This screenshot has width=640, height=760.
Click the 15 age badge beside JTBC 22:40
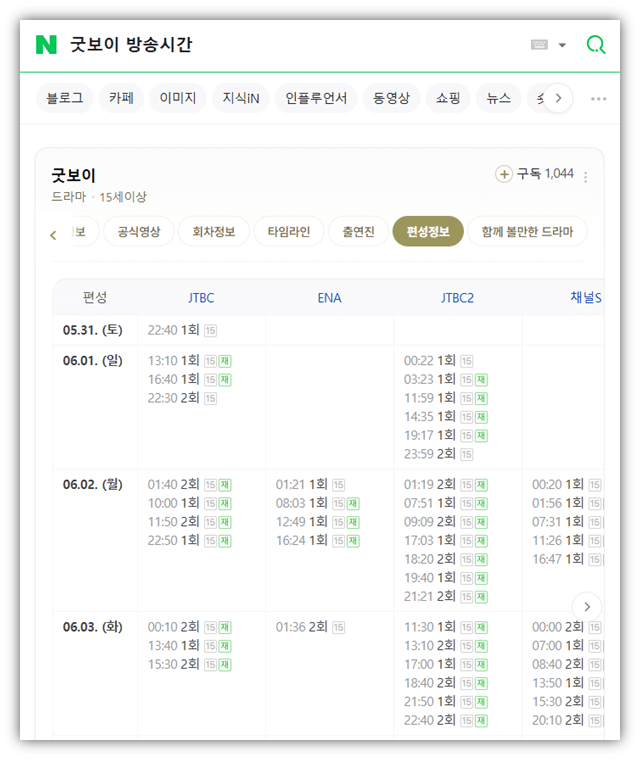pyautogui.click(x=210, y=331)
